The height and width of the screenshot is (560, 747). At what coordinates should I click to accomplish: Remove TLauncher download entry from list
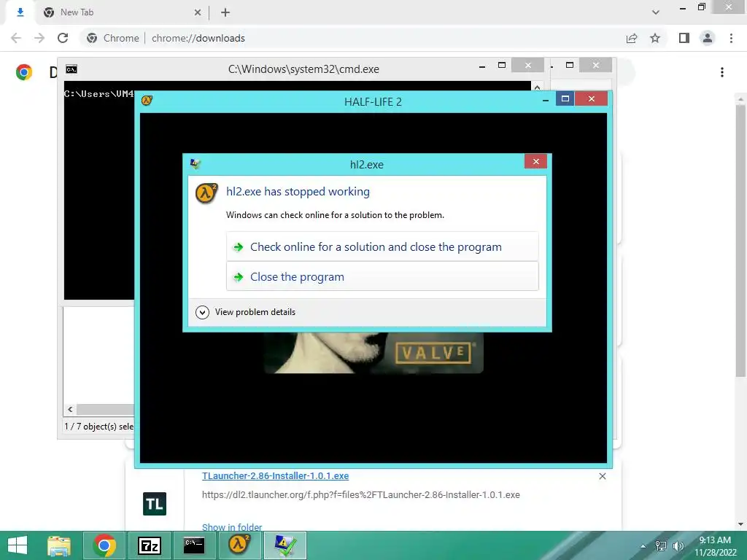[602, 476]
